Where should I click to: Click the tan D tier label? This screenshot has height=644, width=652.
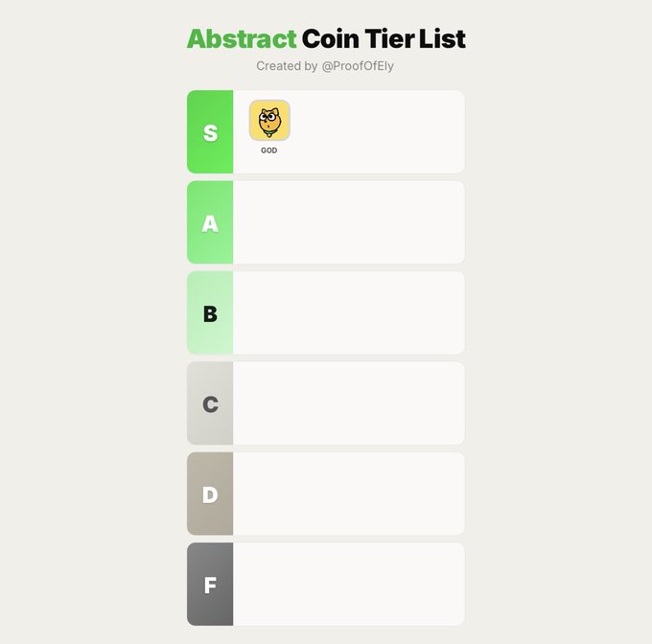tap(210, 494)
